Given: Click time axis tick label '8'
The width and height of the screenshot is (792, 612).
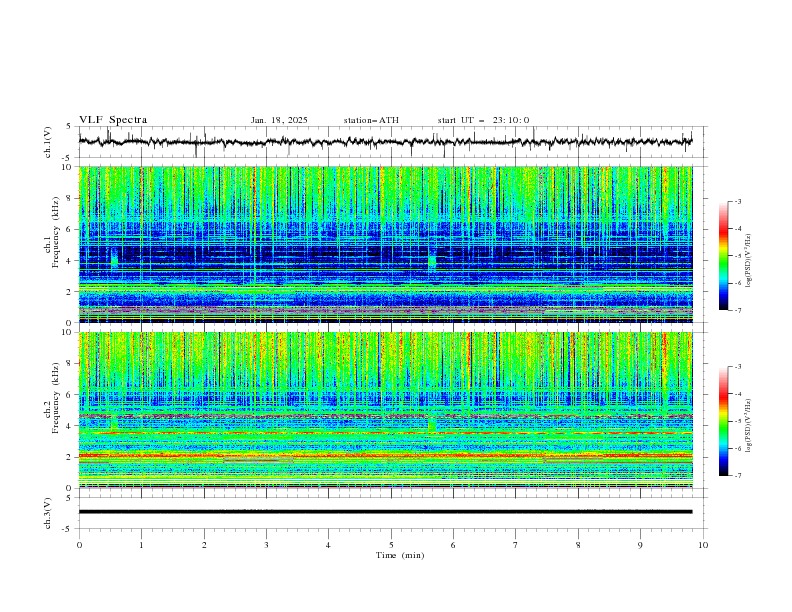Looking at the screenshot, I should 578,545.
